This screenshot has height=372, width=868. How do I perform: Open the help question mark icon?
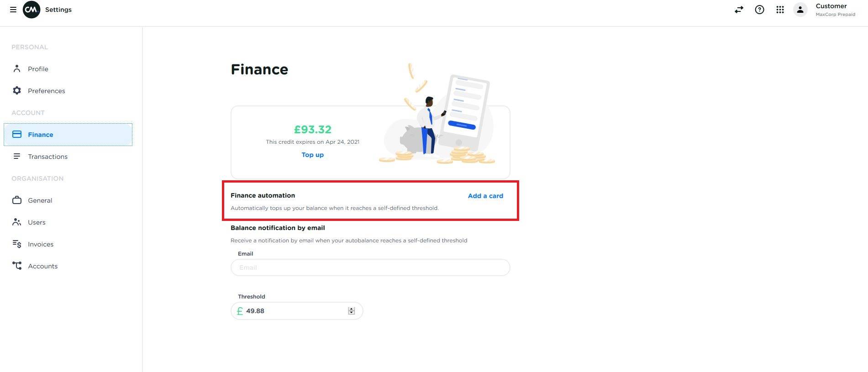coord(759,10)
